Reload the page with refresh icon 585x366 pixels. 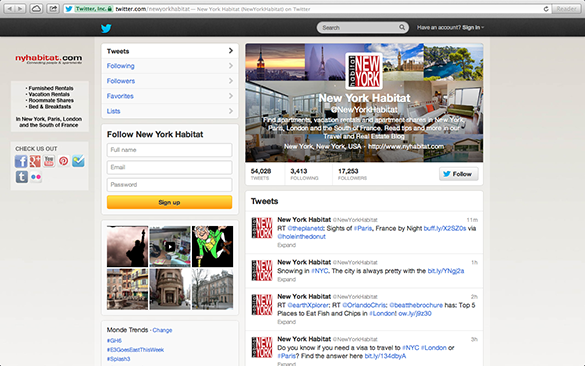pos(546,9)
